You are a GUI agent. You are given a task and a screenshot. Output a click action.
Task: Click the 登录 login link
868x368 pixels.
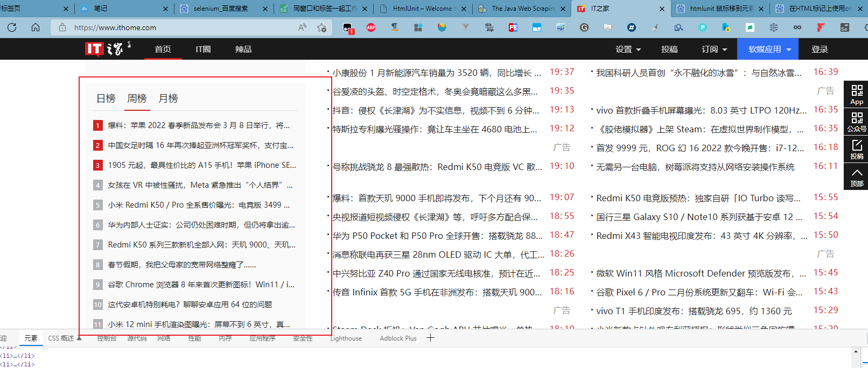820,49
